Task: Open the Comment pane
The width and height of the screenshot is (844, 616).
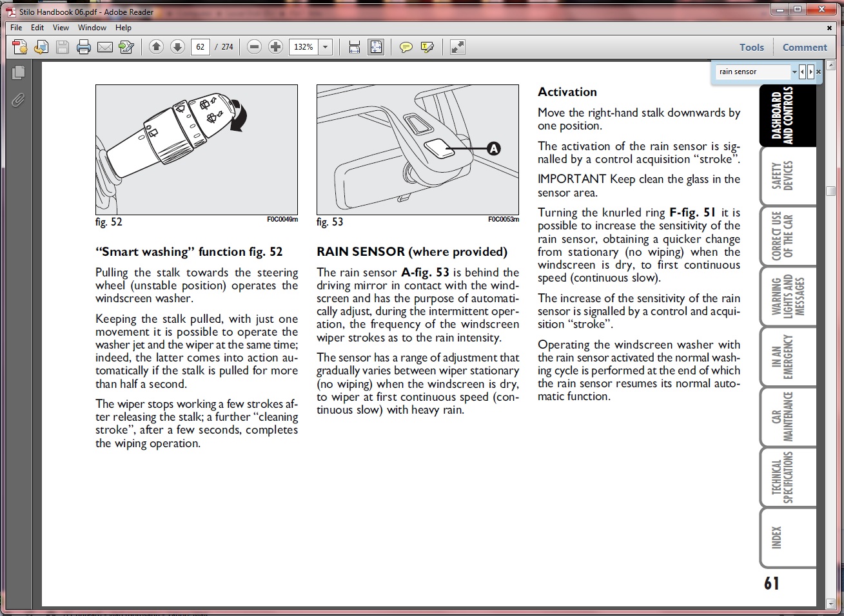Action: tap(805, 47)
